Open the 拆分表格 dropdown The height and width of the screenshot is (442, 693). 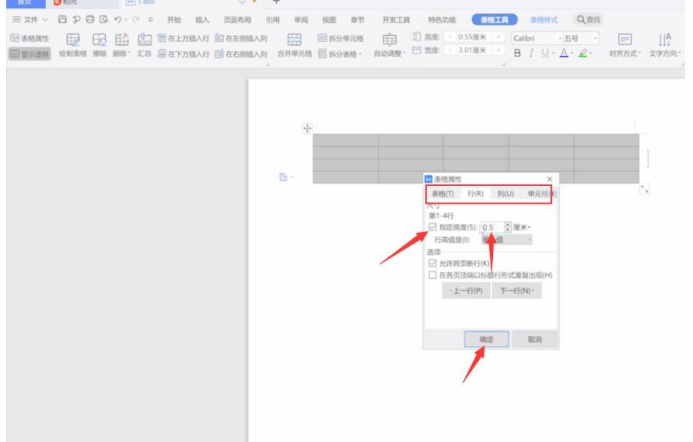pyautogui.click(x=340, y=54)
